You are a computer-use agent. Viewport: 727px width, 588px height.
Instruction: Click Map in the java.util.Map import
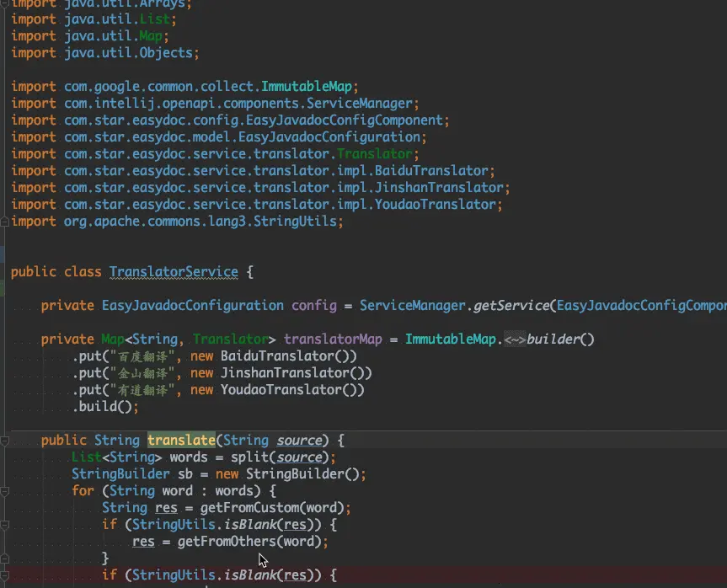click(x=151, y=36)
